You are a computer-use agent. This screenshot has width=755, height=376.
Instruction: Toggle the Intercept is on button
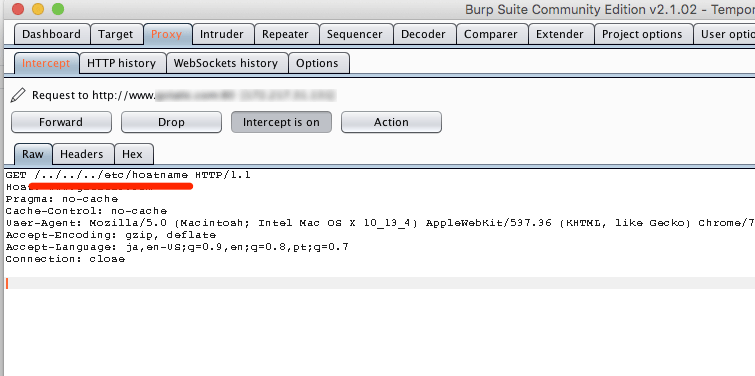click(x=281, y=122)
